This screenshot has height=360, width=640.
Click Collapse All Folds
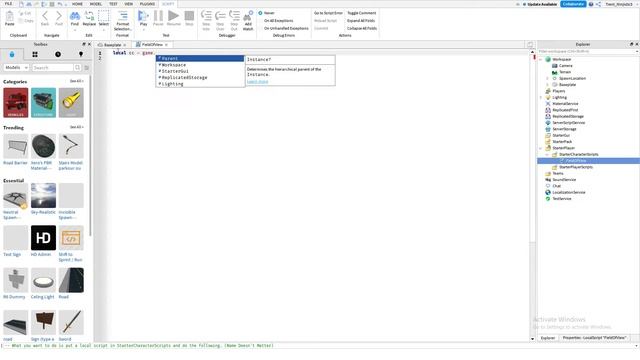point(362,29)
